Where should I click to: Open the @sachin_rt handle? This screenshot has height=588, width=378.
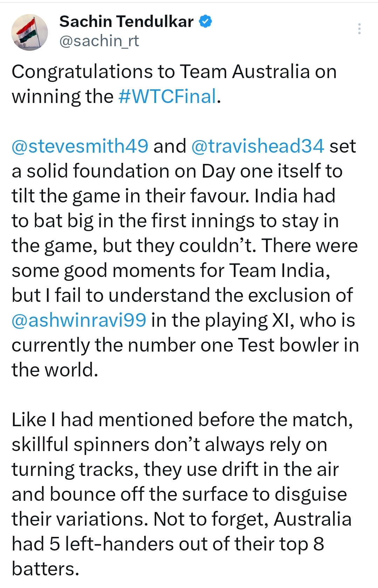[x=99, y=41]
